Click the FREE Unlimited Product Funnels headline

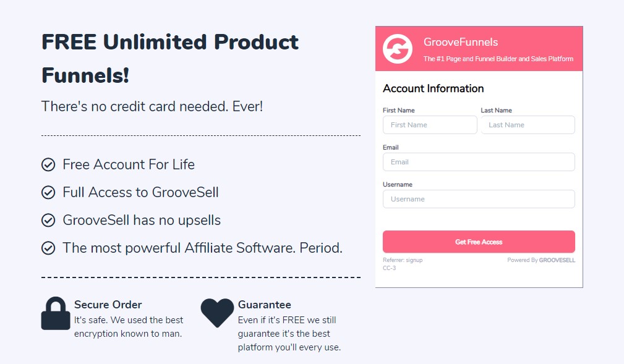coord(170,59)
